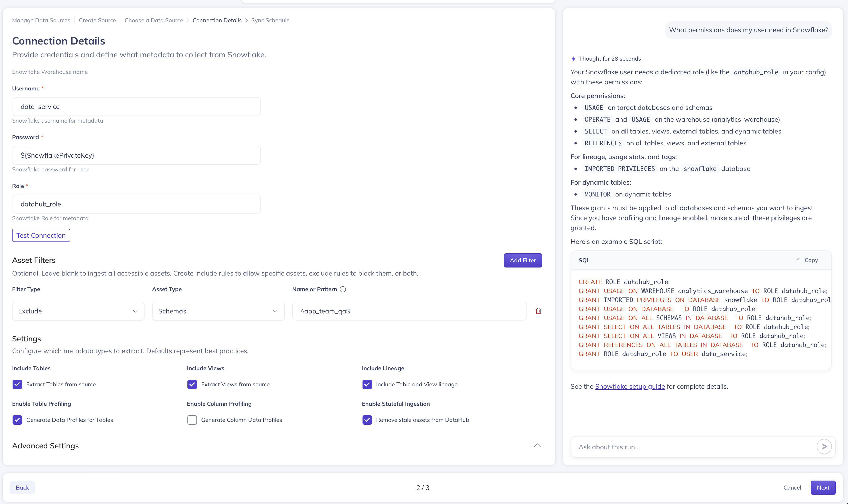
Task: Uncheck Include Table and View lineage
Action: [367, 384]
